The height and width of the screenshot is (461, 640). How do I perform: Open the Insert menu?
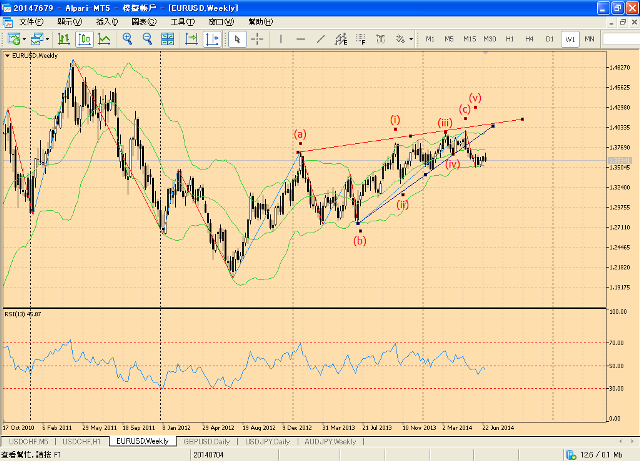[107, 22]
